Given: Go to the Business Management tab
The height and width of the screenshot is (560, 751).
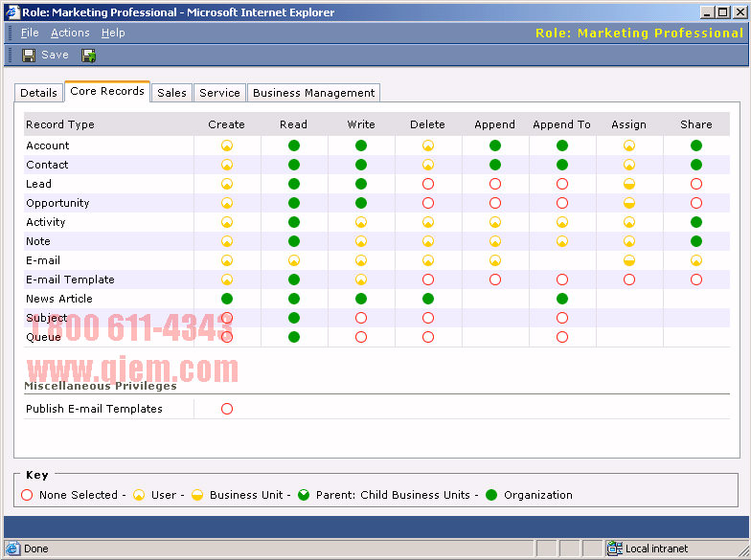Looking at the screenshot, I should tap(314, 92).
